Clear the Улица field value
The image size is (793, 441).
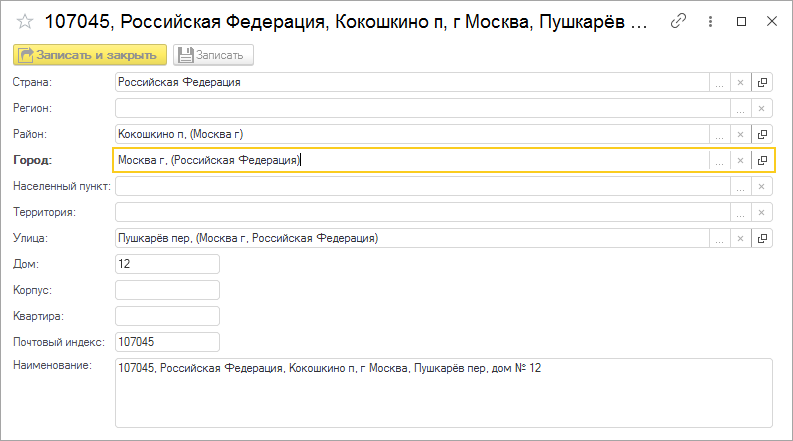point(741,238)
